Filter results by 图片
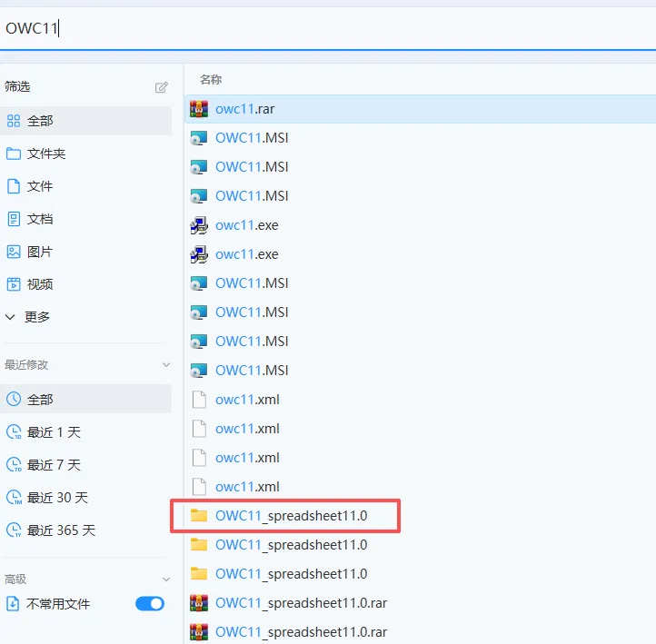Image resolution: width=656 pixels, height=644 pixels. tap(85, 252)
